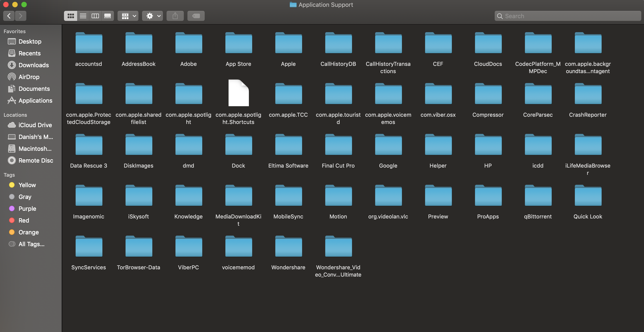The width and height of the screenshot is (644, 332).
Task: Select the Purple tag
Action: 27,208
